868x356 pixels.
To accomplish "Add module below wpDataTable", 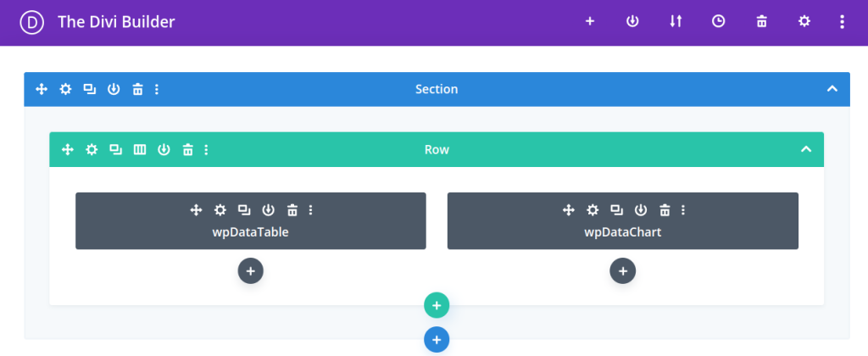I will [251, 271].
